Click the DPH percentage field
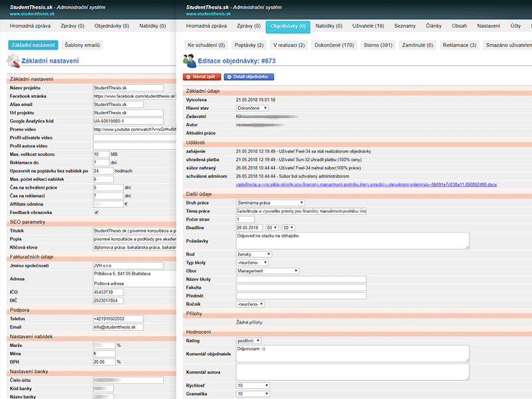Screen dimensions: 532x399 104,362
